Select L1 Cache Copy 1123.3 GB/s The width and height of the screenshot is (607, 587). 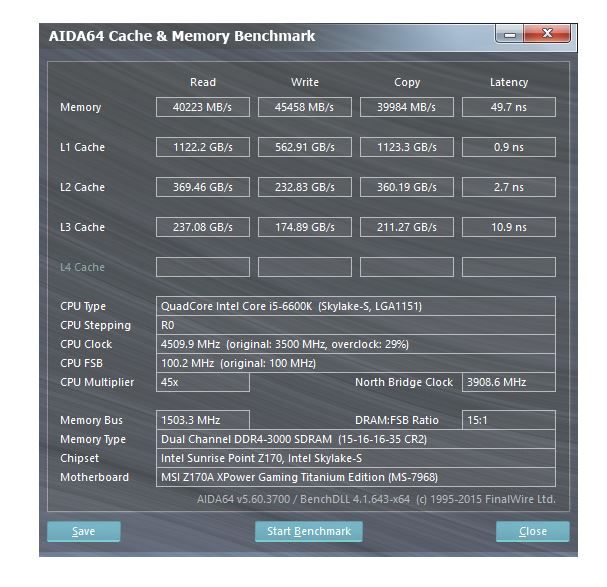[406, 147]
